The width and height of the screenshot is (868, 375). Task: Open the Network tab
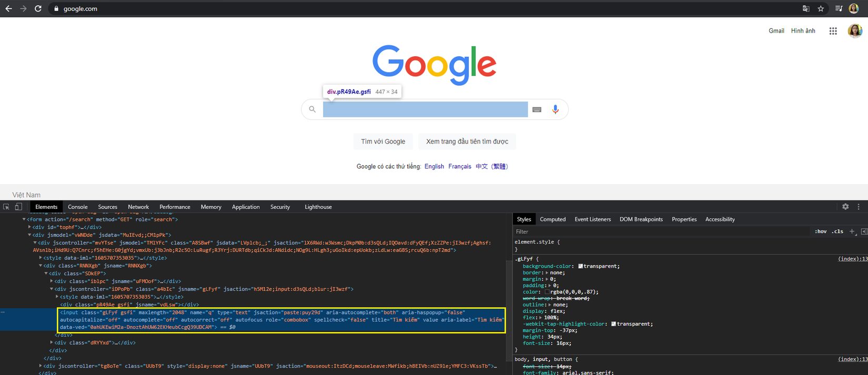138,207
